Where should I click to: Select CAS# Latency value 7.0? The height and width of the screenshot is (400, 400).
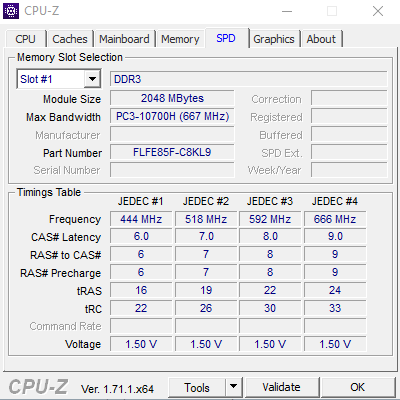pyautogui.click(x=206, y=236)
